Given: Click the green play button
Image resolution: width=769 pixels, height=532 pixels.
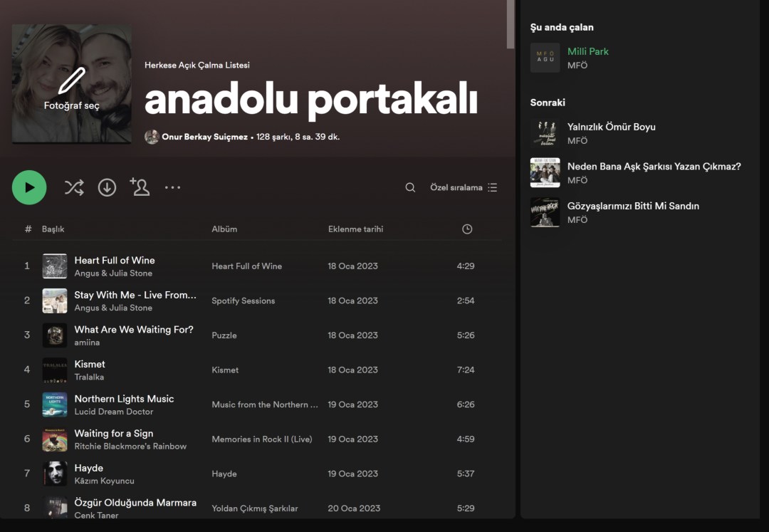Looking at the screenshot, I should (x=29, y=187).
